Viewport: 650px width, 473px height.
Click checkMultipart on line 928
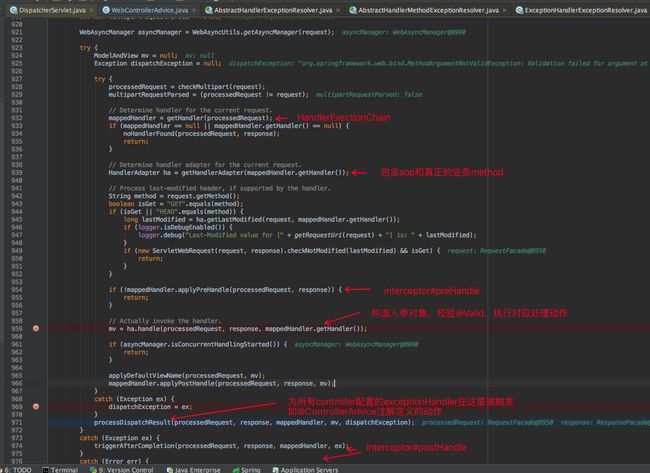coord(203,87)
